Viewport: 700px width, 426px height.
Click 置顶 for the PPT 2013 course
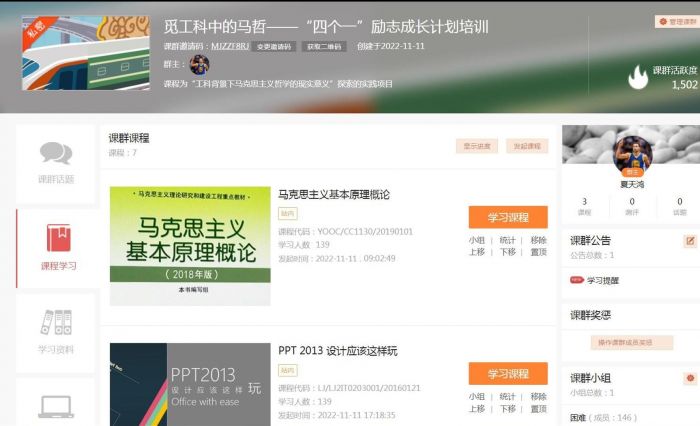click(x=538, y=409)
